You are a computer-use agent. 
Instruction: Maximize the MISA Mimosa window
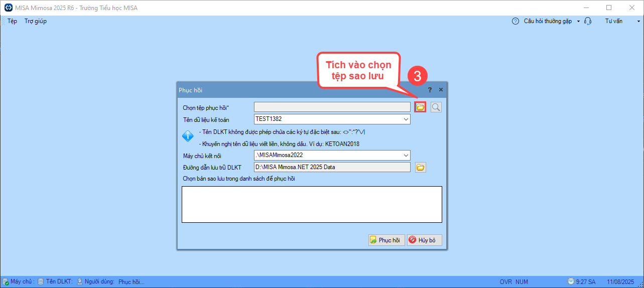coord(609,8)
